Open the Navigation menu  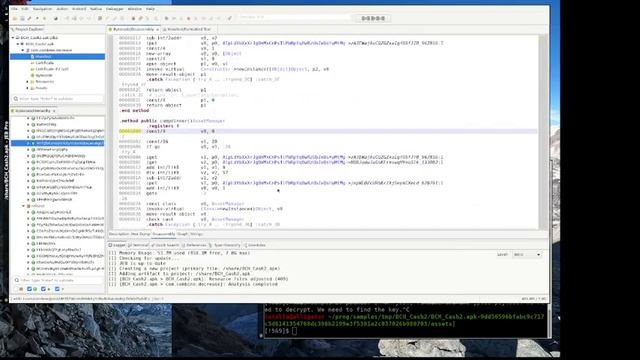click(x=42, y=9)
